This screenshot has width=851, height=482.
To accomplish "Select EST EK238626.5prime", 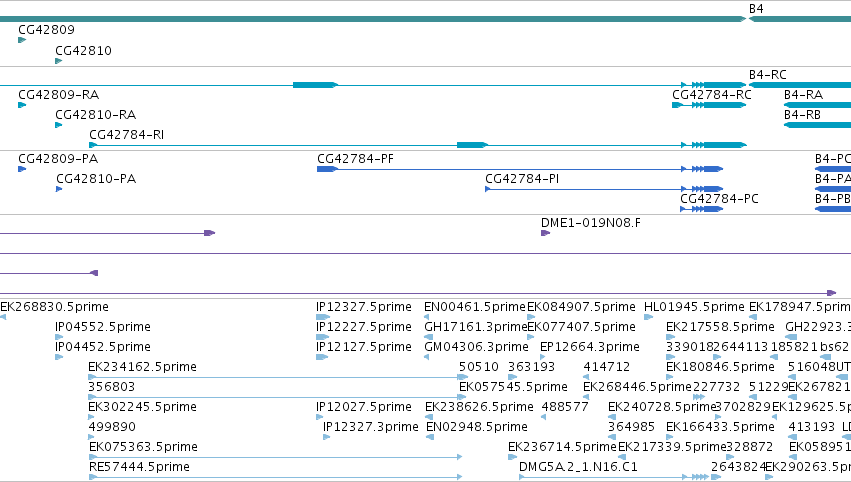I will pos(479,408).
